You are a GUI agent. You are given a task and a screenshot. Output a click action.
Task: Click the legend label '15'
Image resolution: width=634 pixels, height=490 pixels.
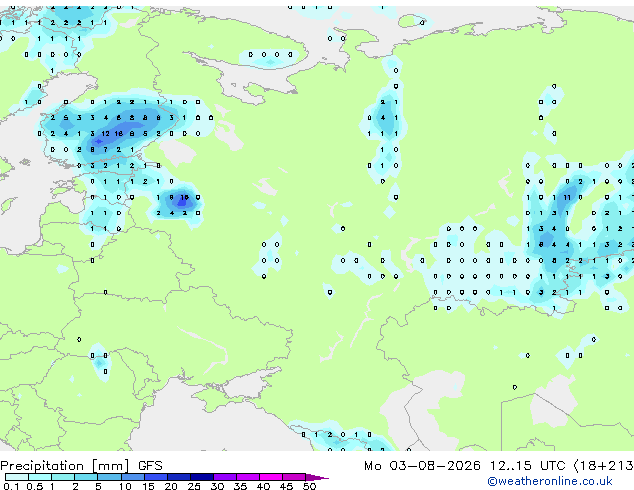(x=148, y=486)
